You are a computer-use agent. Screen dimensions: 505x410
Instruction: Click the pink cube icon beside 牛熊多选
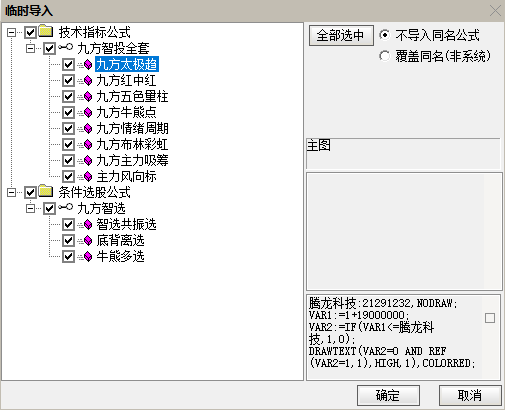click(88, 256)
